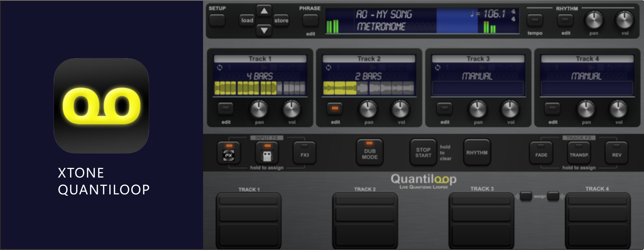Click the MANUAL length on Track 4
Screen dimensions: 644x250
(x=586, y=76)
